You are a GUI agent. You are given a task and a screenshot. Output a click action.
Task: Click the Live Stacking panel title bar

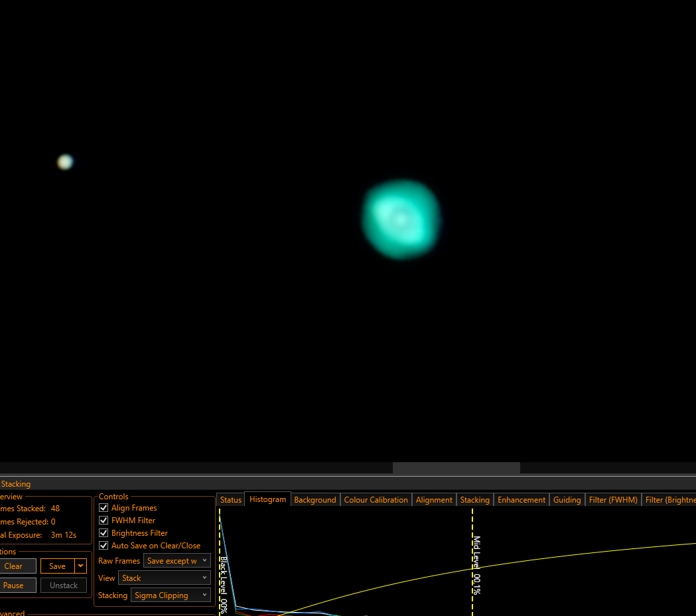click(348, 484)
